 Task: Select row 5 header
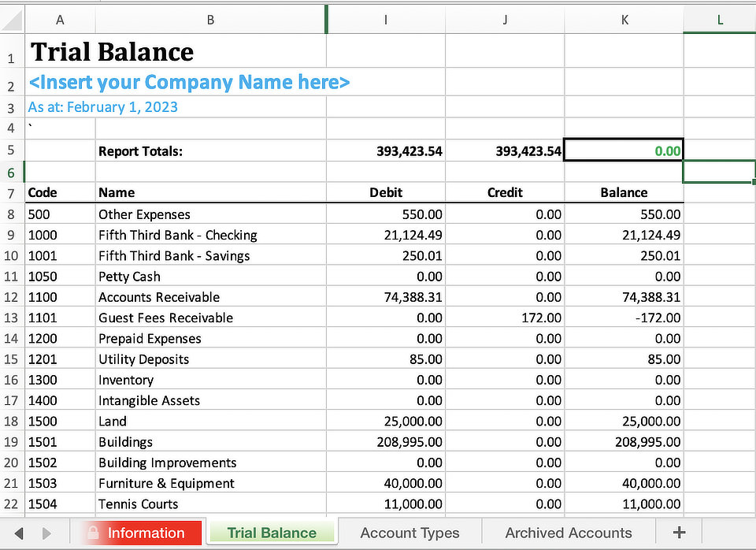(12, 151)
